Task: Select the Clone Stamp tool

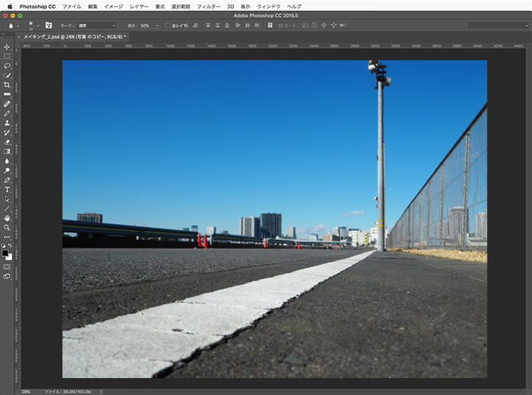Action: (7, 123)
